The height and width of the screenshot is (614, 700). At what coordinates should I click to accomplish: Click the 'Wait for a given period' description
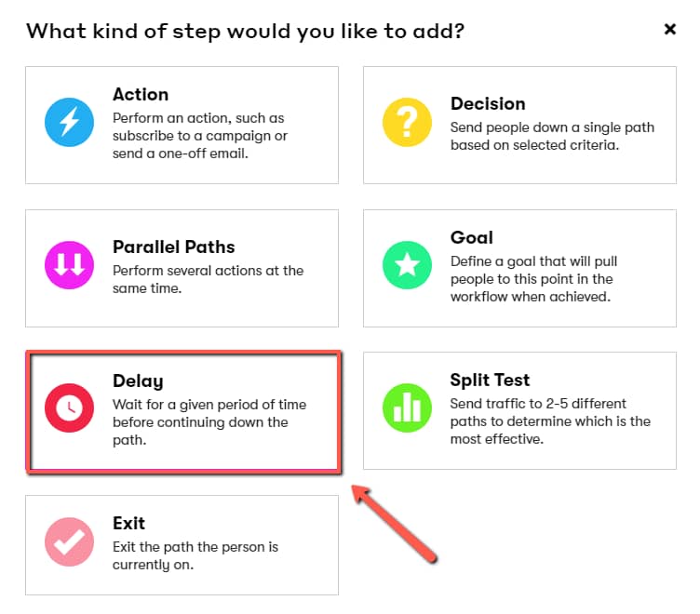pos(209,422)
